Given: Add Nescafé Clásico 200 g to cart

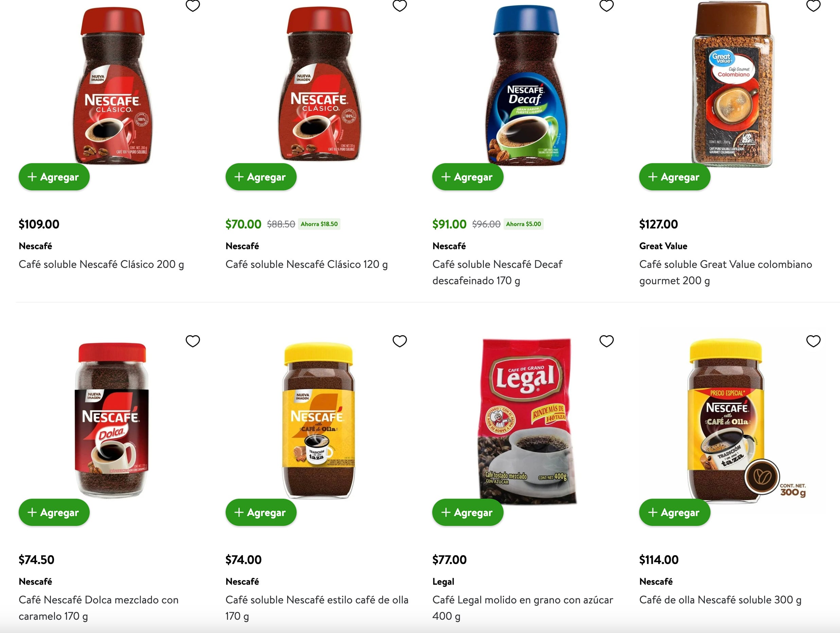Looking at the screenshot, I should (x=54, y=177).
